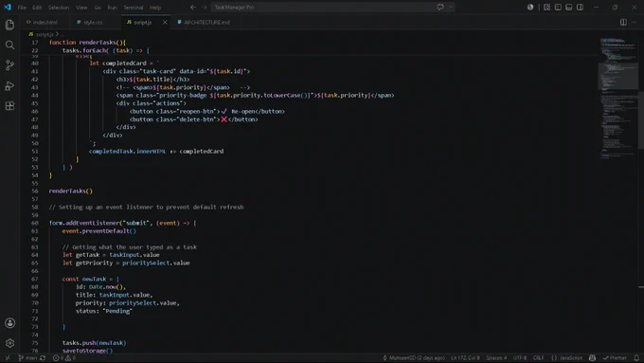Image resolution: width=644 pixels, height=363 pixels.
Task: Change line ending via CRLF
Action: coord(539,357)
